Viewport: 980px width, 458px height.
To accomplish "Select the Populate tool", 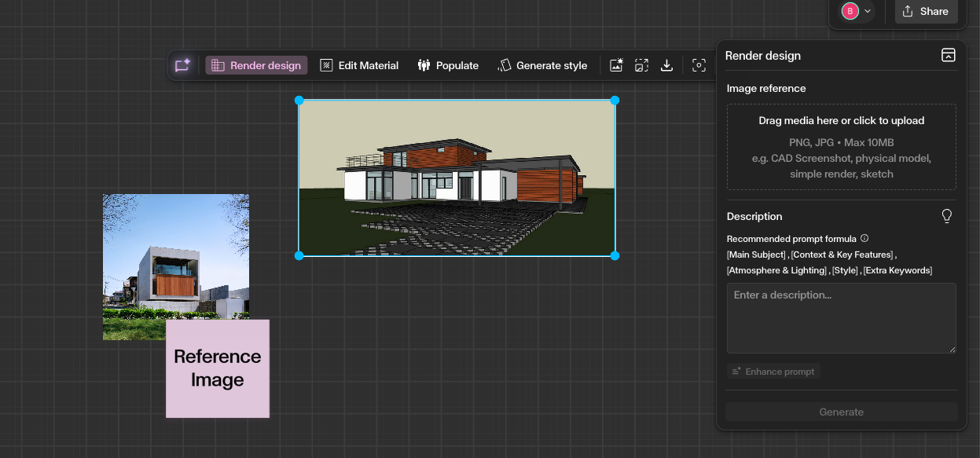I will (448, 65).
